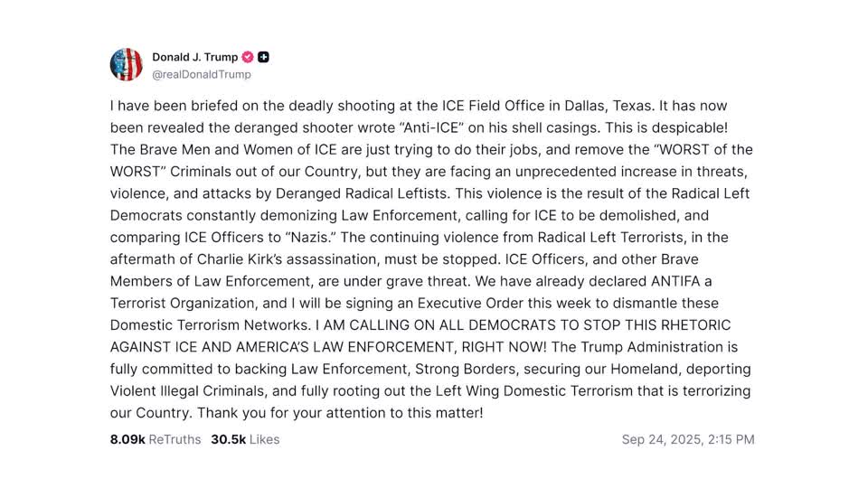This screenshot has width=868, height=488.
Task: View the 30.5k likes count
Action: pyautogui.click(x=228, y=439)
